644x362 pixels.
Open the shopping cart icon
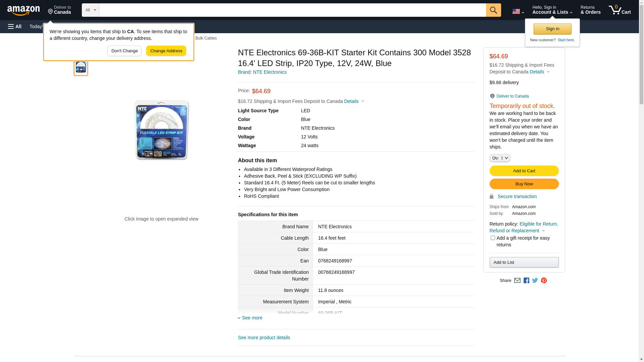[x=620, y=10]
